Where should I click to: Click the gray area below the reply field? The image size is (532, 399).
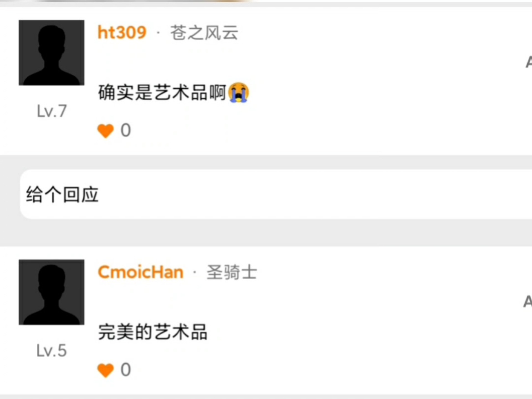266,232
